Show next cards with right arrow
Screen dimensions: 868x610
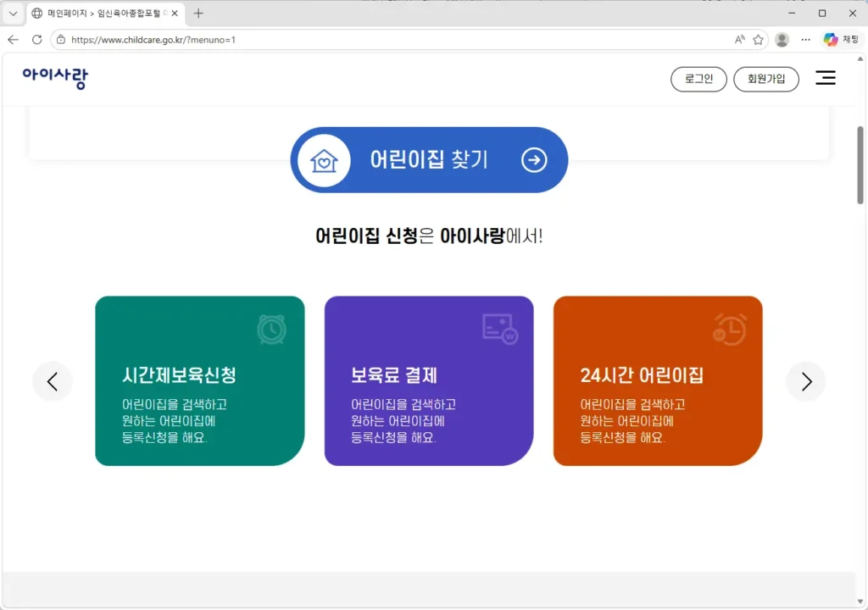(806, 381)
